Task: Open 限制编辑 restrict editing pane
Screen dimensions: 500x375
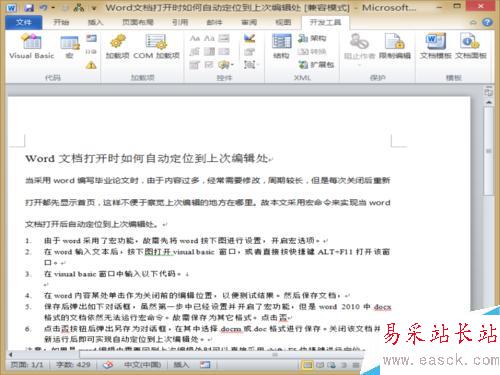Action: tap(395, 47)
